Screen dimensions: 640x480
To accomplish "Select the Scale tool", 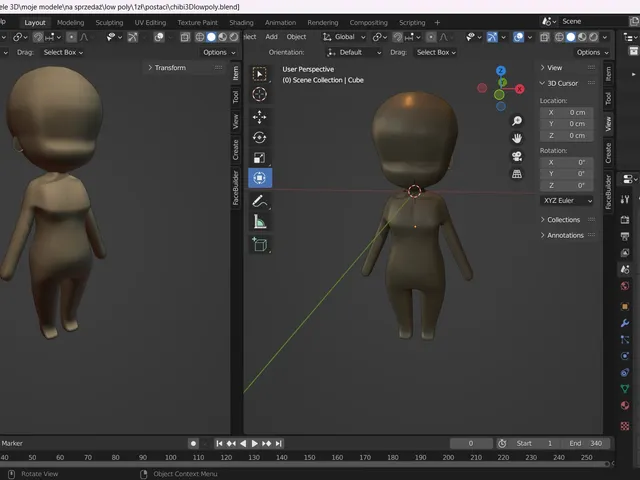I will point(260,158).
